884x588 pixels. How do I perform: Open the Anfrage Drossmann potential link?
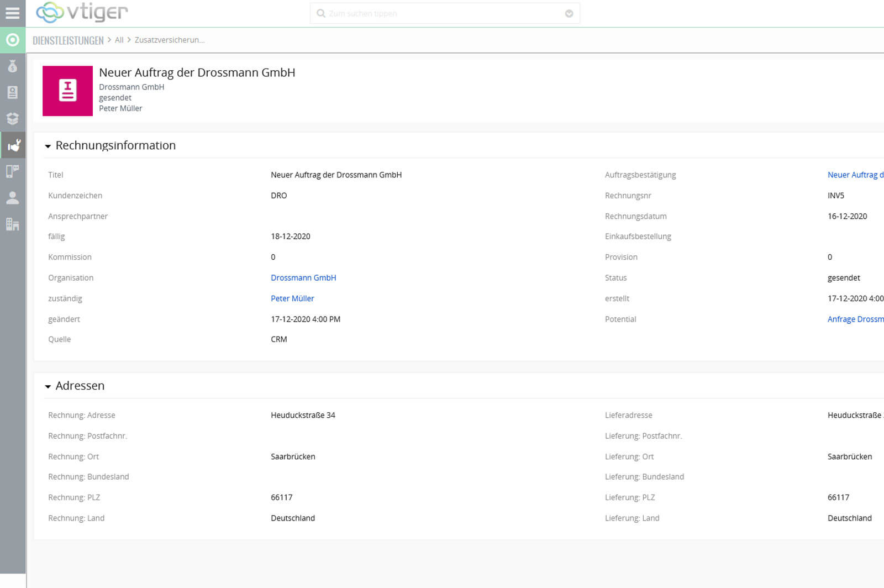point(855,319)
